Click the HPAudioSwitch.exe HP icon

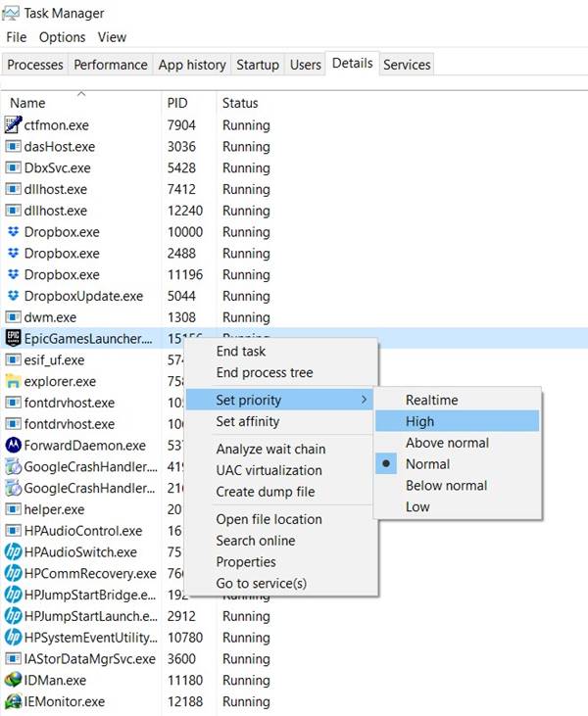[14, 551]
